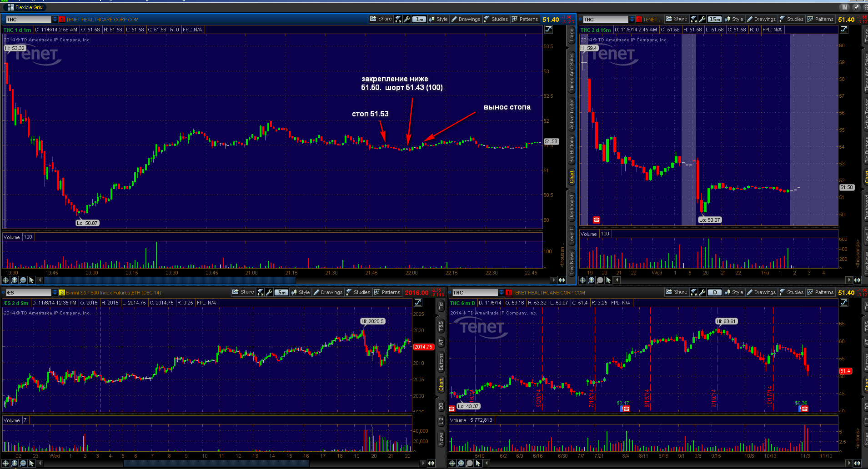Open the 5m timeframe selector on /ES chart
The image size is (868, 469).
[x=282, y=292]
